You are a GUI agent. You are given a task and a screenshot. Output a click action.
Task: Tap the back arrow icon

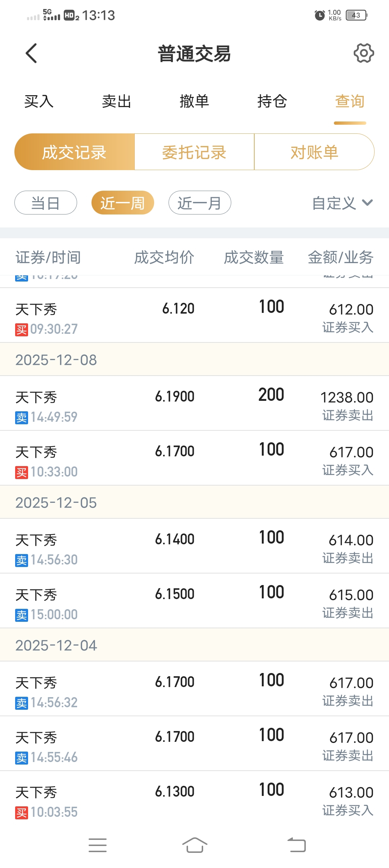[x=31, y=53]
